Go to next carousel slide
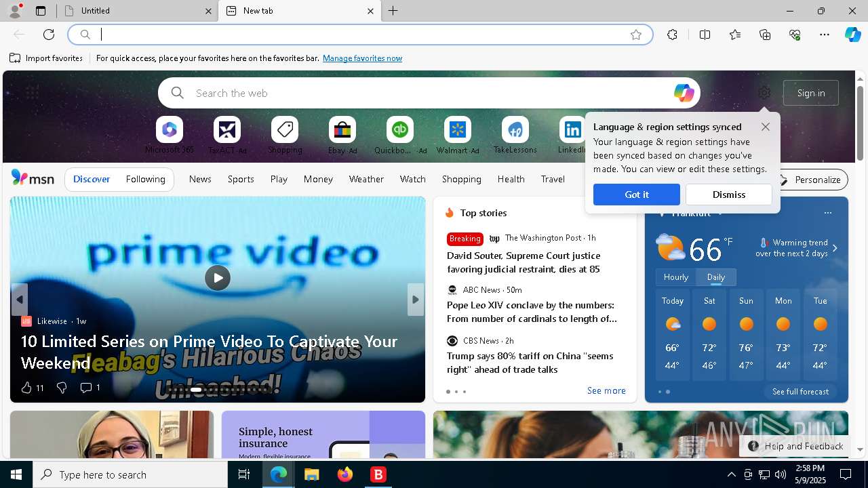 416,300
